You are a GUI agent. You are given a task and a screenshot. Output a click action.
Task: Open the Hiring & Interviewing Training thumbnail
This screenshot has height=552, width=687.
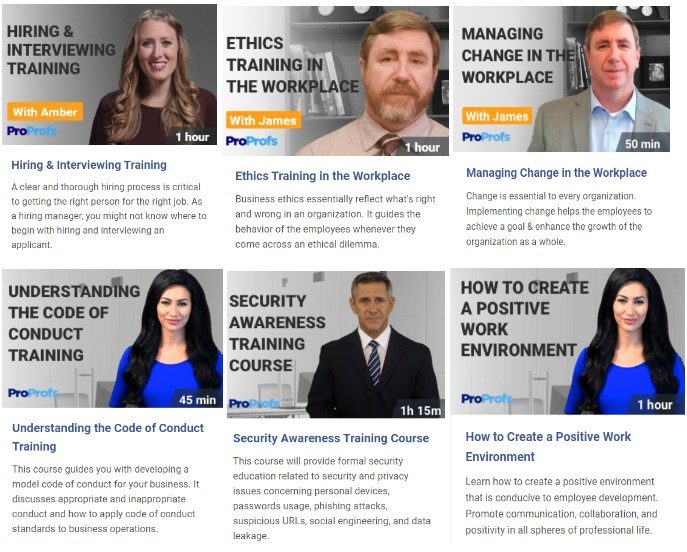pos(109,74)
